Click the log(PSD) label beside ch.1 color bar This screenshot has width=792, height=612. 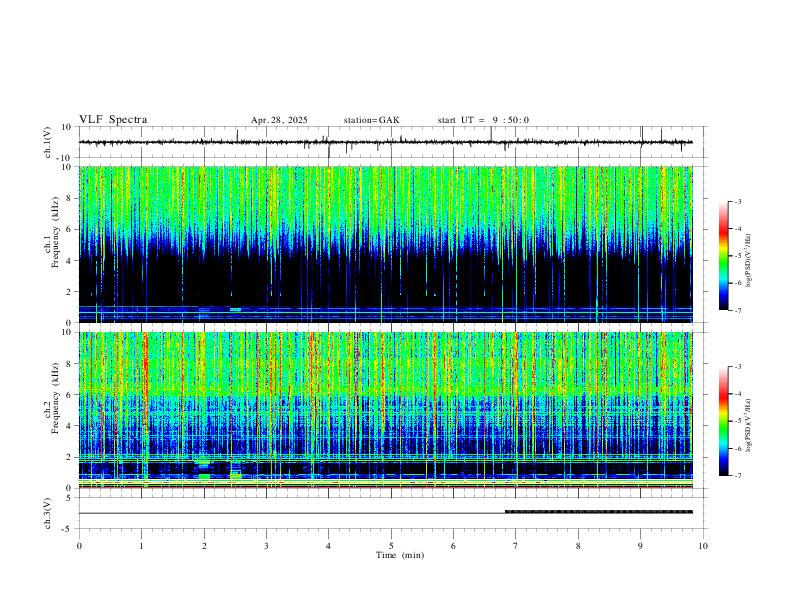tap(749, 260)
